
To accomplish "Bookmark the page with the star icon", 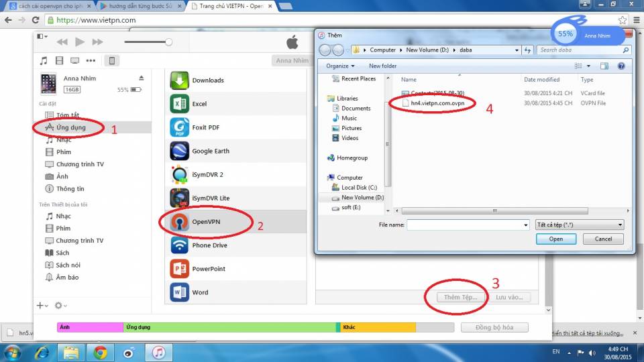I will point(623,19).
